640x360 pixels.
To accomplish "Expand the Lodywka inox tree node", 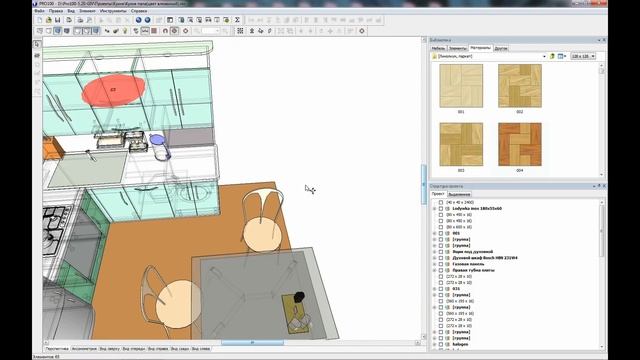I will pos(435,209).
